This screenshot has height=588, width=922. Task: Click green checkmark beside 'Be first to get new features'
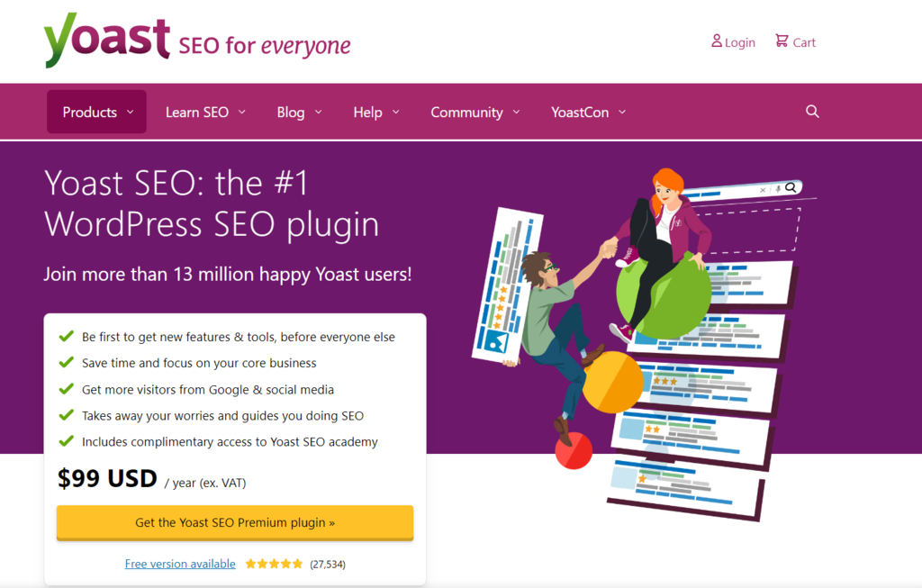(x=67, y=337)
